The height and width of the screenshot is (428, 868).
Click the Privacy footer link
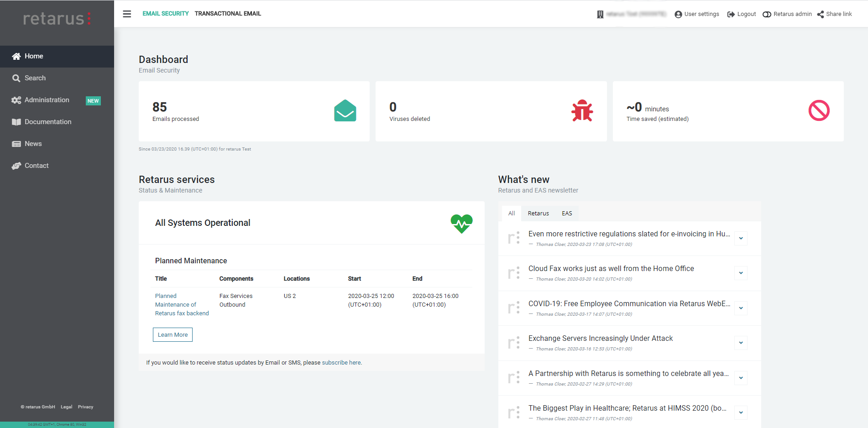pyautogui.click(x=85, y=407)
